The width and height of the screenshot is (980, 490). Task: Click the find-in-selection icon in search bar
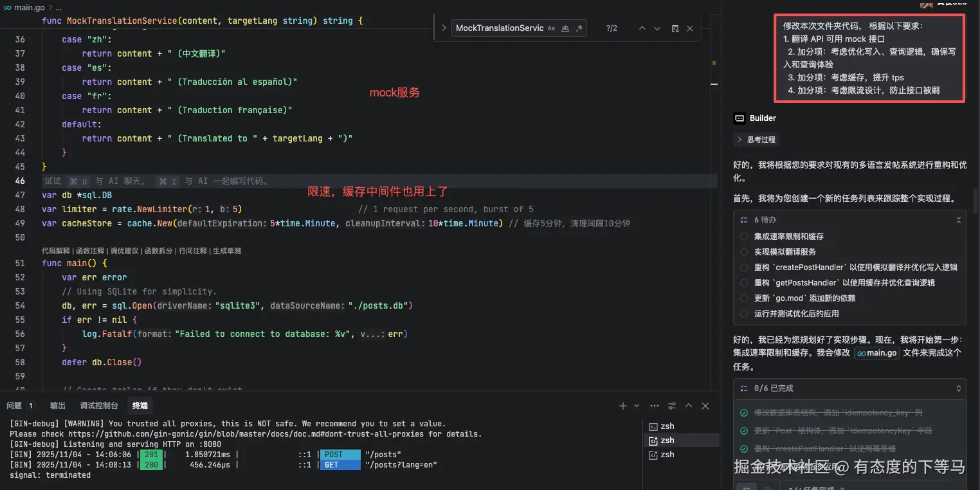(675, 28)
